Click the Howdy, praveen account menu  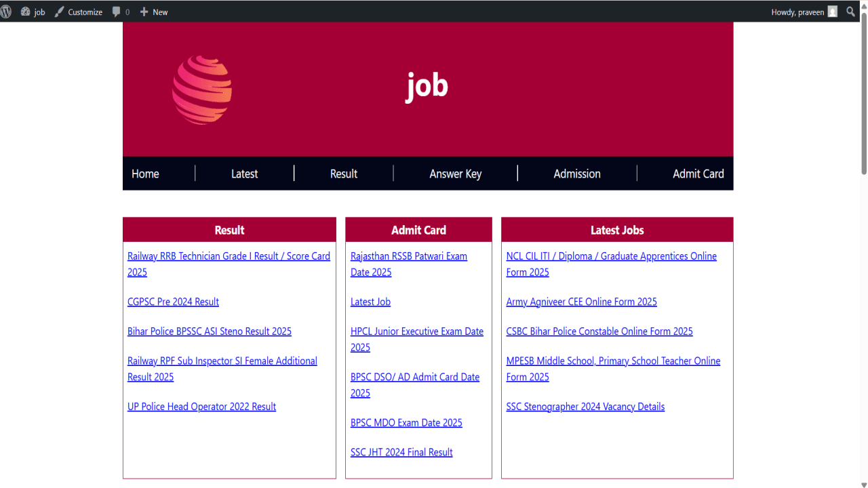pyautogui.click(x=804, y=12)
